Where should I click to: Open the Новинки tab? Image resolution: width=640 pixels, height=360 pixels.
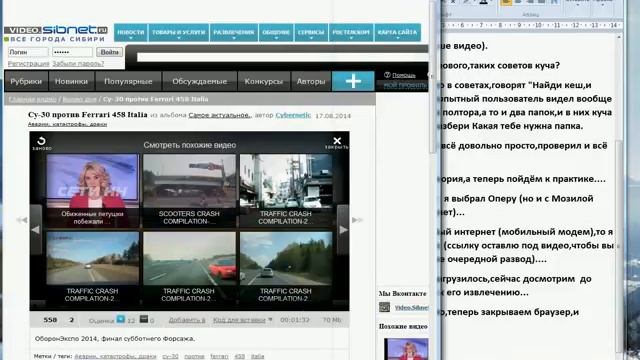click(71, 81)
